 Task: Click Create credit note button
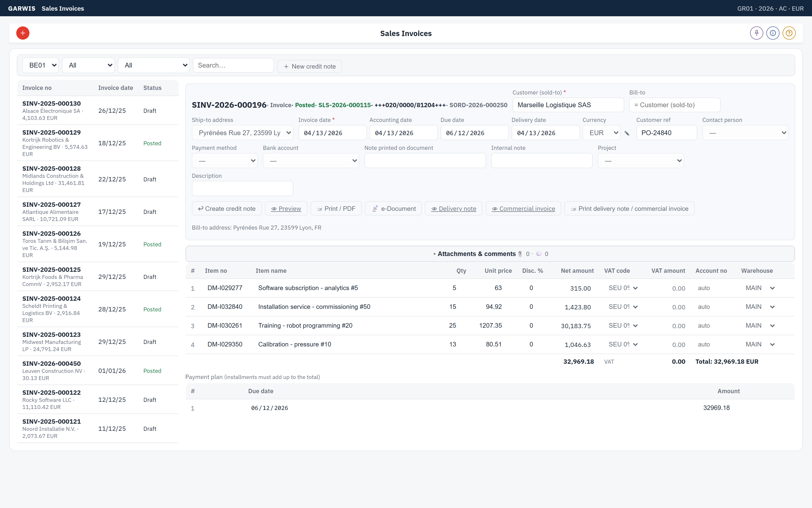(227, 209)
